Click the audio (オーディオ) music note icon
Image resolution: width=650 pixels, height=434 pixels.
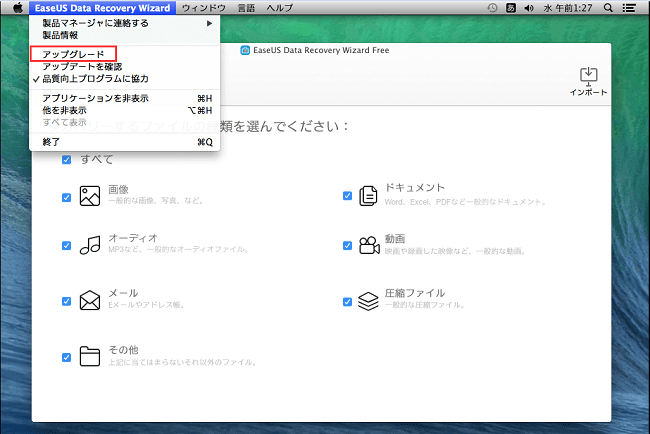point(90,245)
